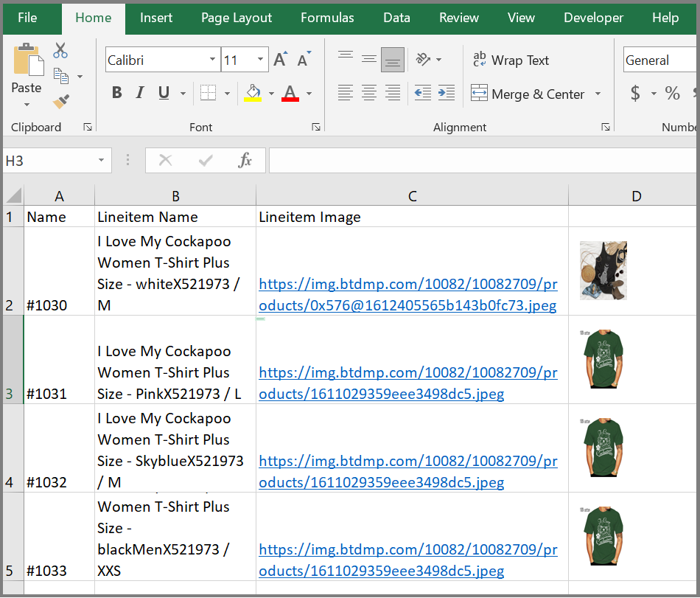Open the General number format dropdown

pos(659,60)
